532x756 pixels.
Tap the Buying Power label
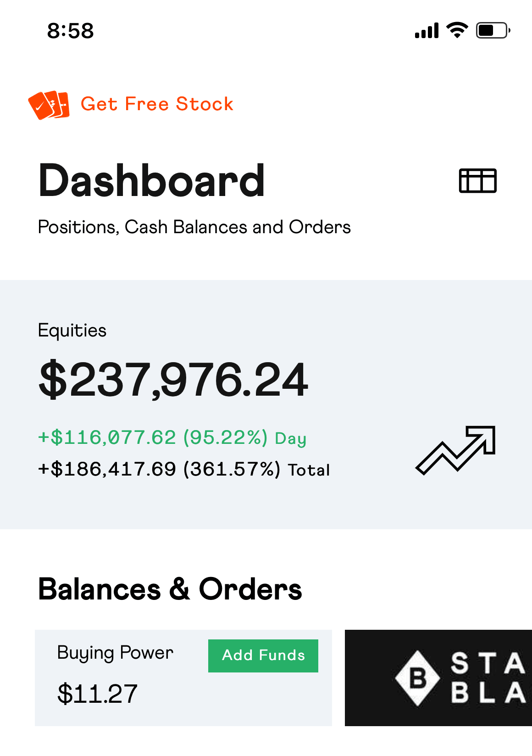point(115,653)
